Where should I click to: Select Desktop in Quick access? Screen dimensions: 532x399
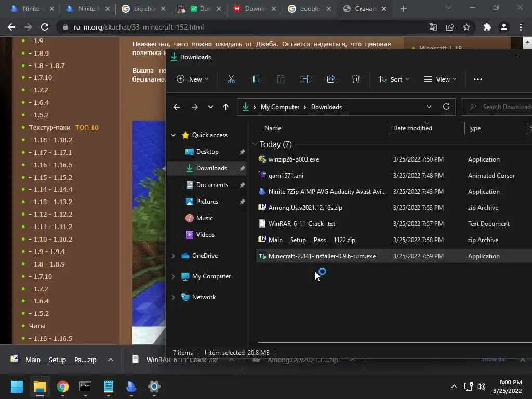[207, 152]
